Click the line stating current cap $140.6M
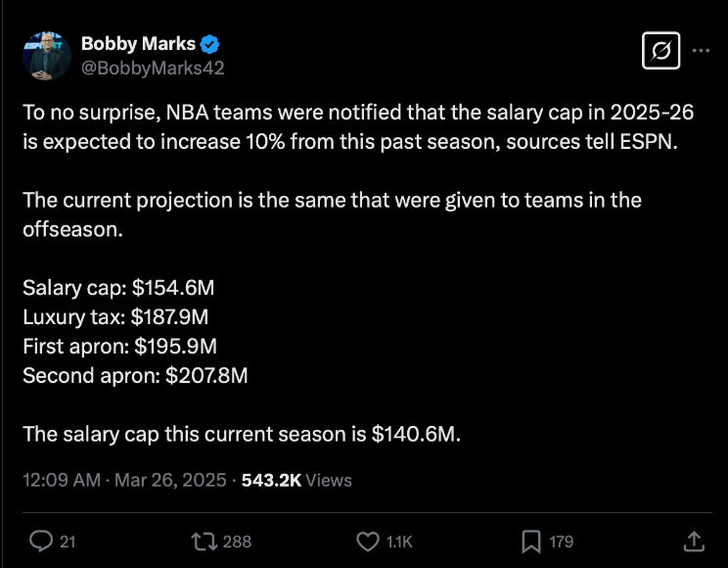728x568 pixels. (x=241, y=434)
